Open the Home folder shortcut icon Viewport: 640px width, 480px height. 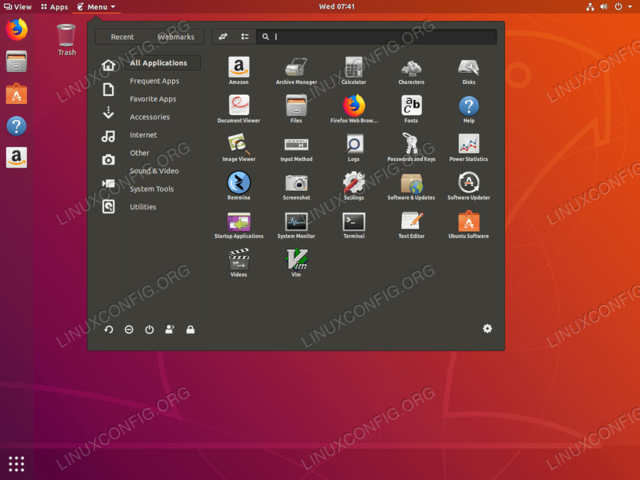click(x=109, y=65)
